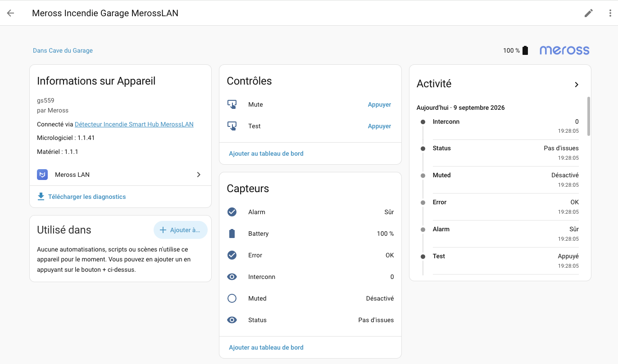Click the Error sensor check icon
The width and height of the screenshot is (618, 364).
(x=232, y=255)
